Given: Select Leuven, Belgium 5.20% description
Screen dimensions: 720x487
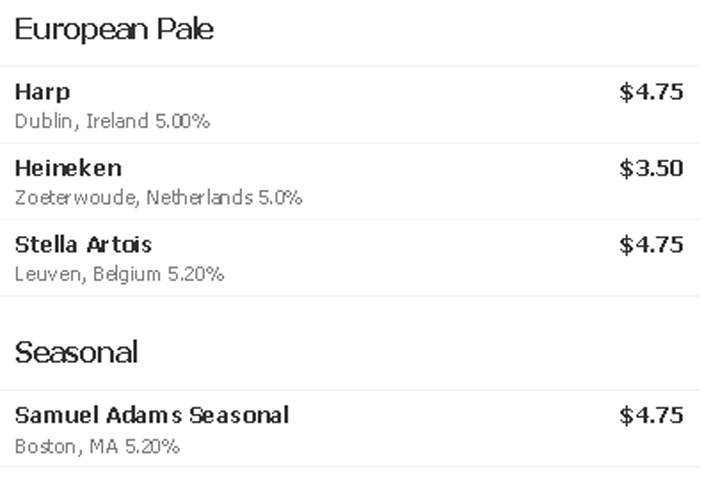Looking at the screenshot, I should (x=119, y=274).
